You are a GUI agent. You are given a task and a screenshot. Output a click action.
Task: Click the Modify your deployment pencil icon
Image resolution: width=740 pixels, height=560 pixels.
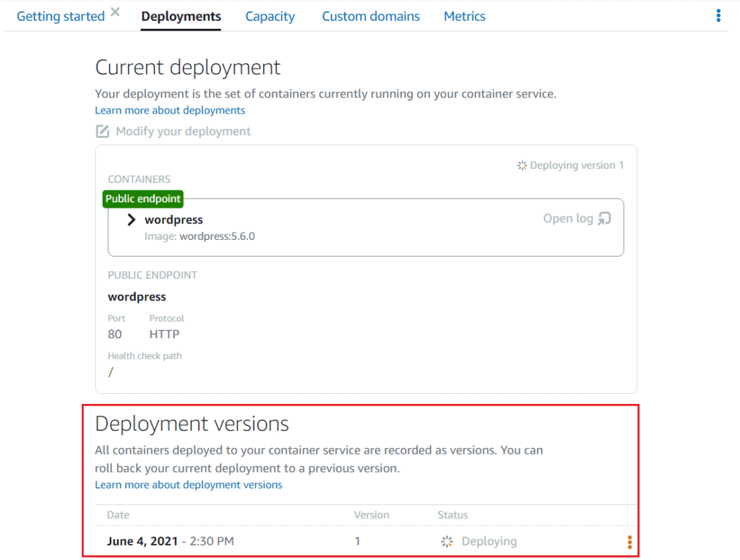point(103,131)
